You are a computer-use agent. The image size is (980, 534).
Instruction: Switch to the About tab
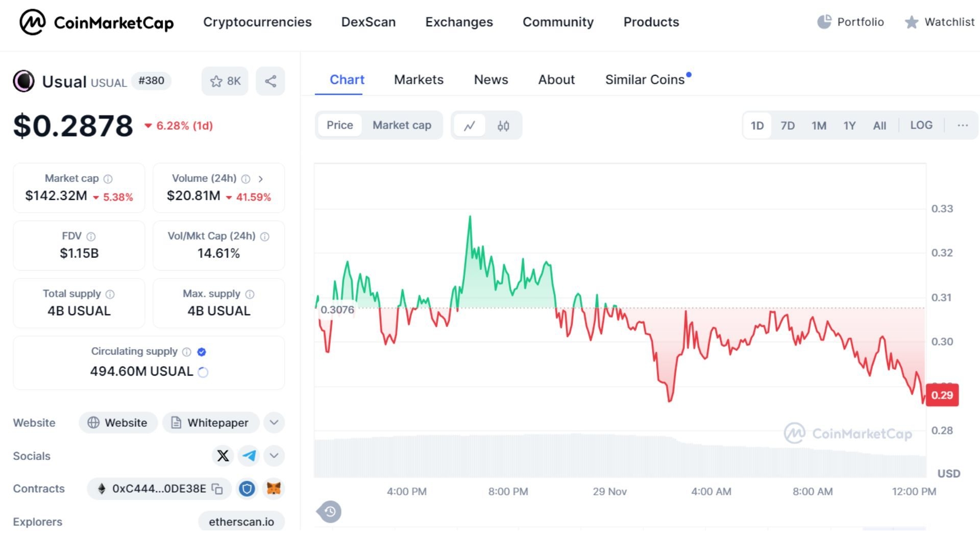[556, 80]
